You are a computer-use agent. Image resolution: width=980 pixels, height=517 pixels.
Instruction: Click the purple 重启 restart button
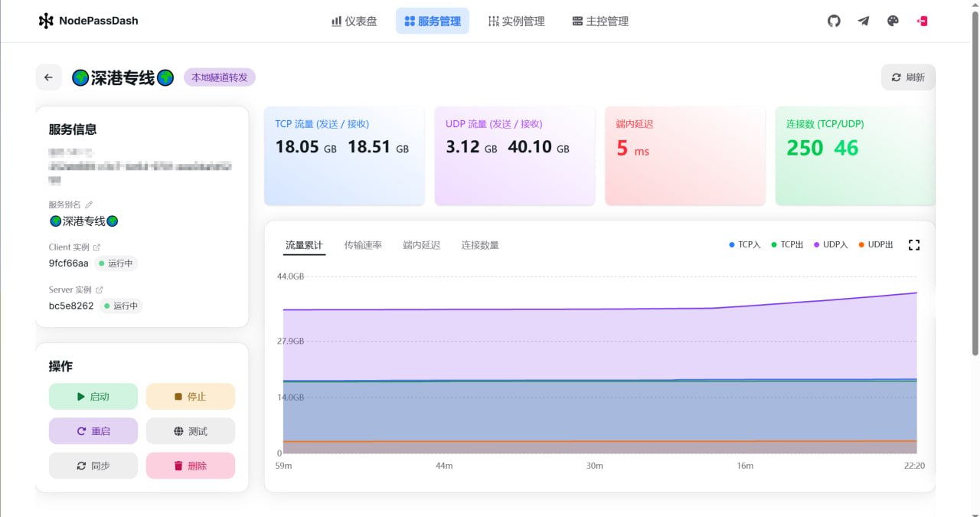93,431
